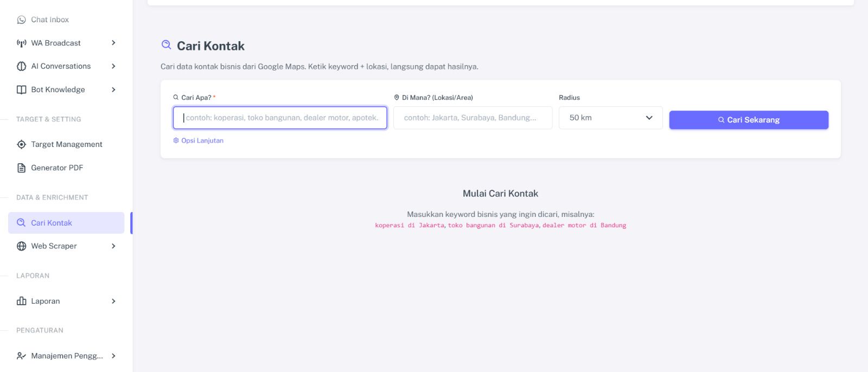
Task: Open Generator PDF page
Action: coord(66,168)
